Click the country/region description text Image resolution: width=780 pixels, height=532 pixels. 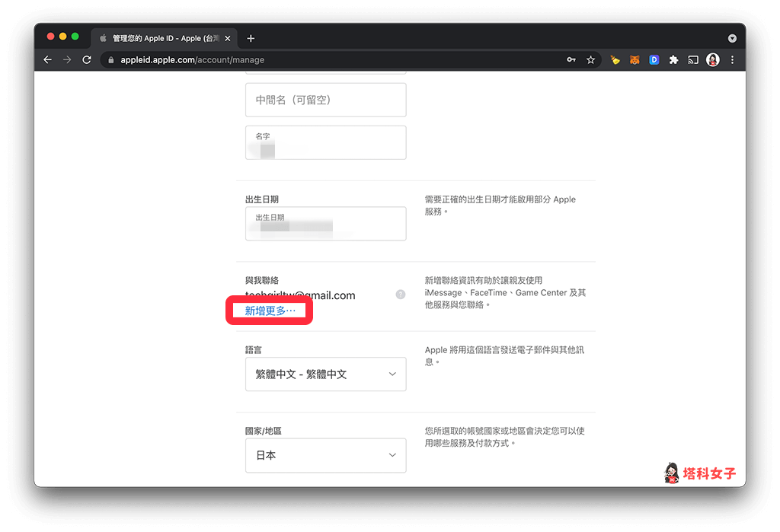pyautogui.click(x=504, y=437)
